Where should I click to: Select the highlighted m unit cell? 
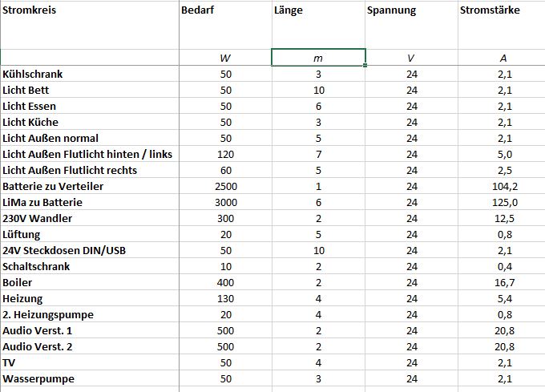318,58
